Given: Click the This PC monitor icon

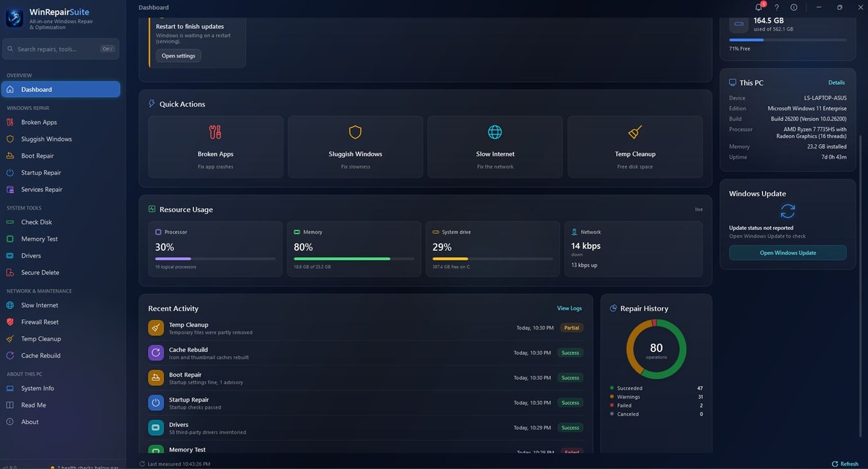Looking at the screenshot, I should tap(732, 82).
